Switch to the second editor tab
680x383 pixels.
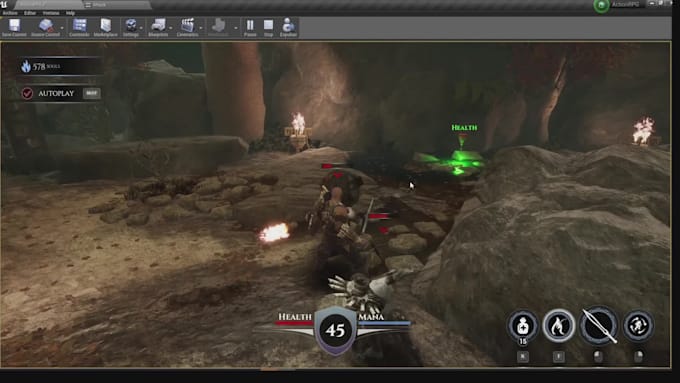pos(116,5)
